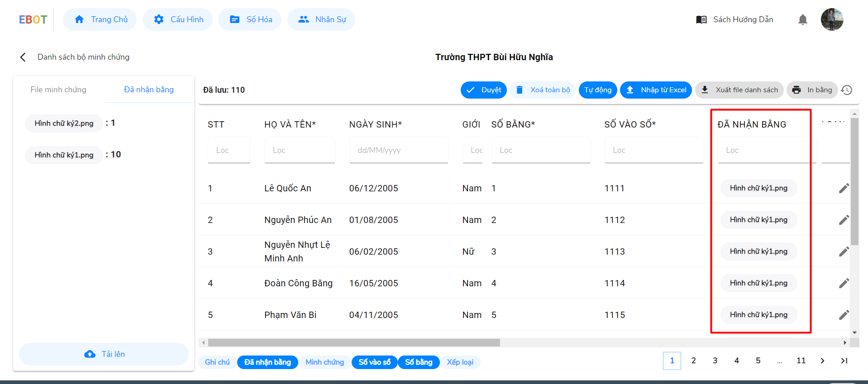The width and height of the screenshot is (868, 384).
Task: Click the edit pencil for Lê Quốc An
Action: click(x=844, y=188)
